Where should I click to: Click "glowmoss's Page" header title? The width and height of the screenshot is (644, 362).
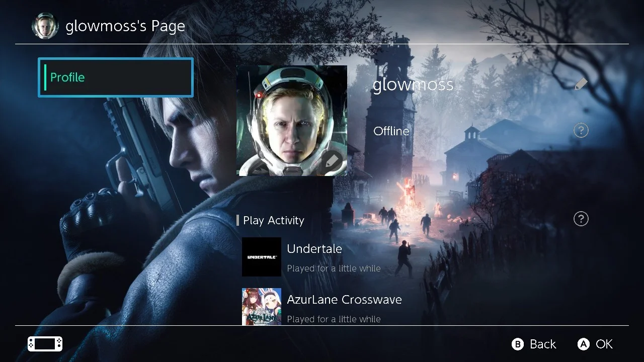point(125,26)
